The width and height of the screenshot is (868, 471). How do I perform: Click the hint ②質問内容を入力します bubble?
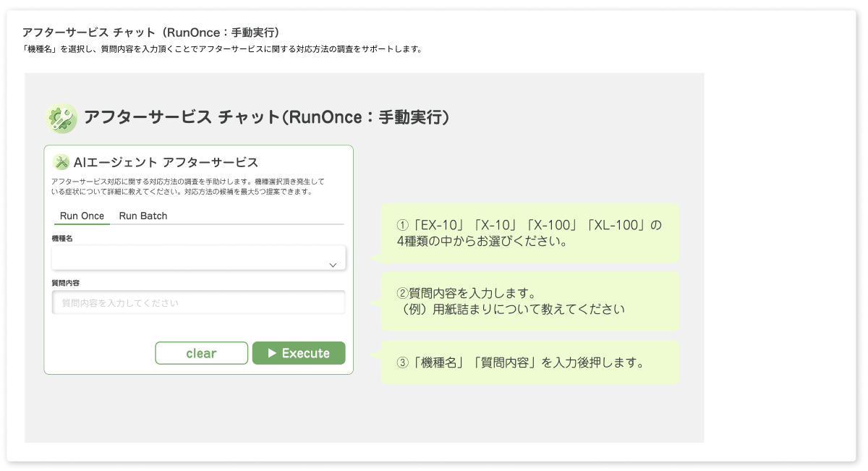530,301
